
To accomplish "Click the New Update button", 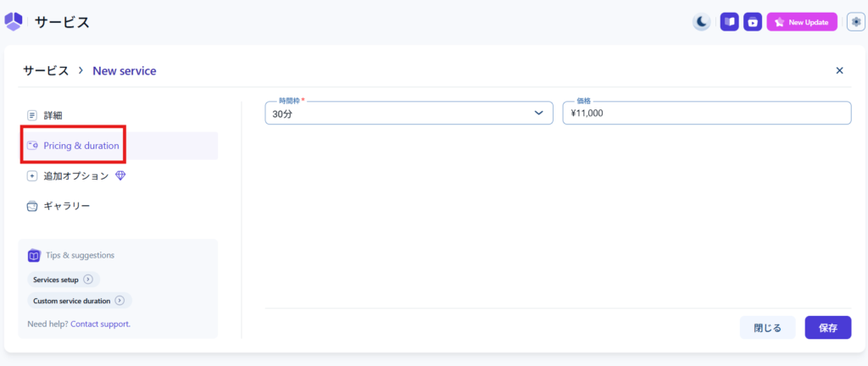I will (802, 22).
